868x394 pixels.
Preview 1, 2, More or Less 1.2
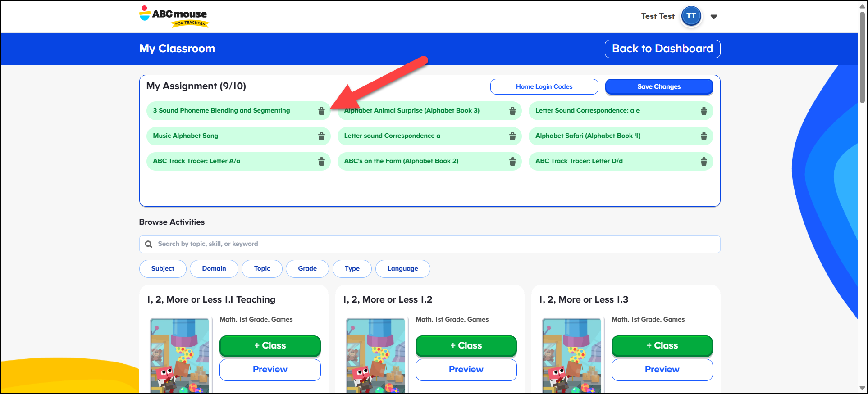tap(466, 370)
